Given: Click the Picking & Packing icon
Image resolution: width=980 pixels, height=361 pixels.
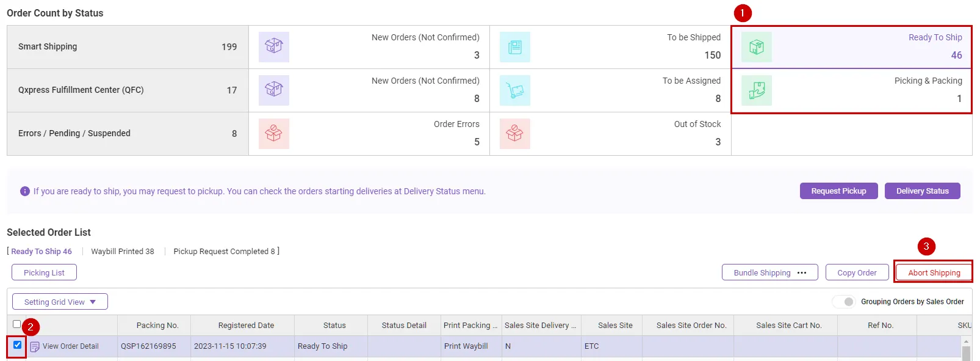Looking at the screenshot, I should point(756,90).
